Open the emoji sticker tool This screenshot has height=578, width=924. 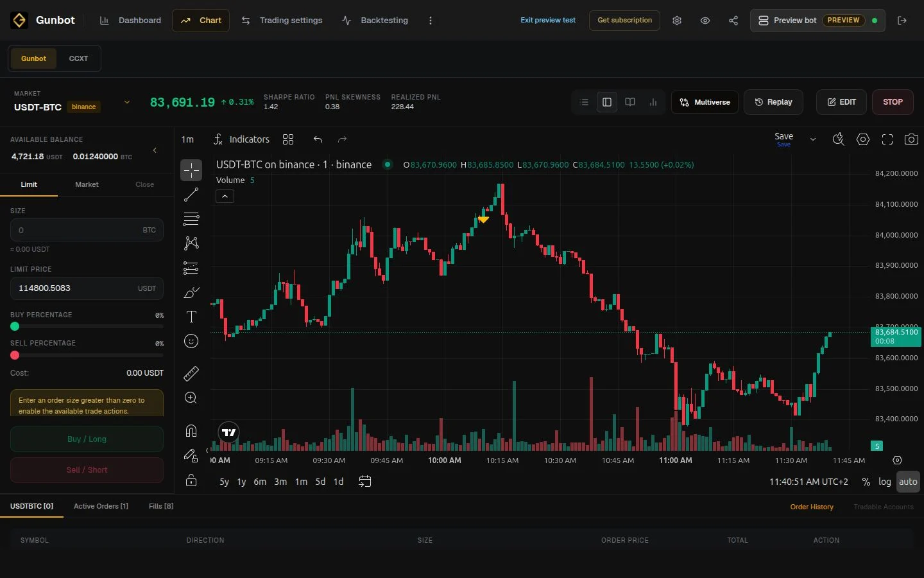pyautogui.click(x=191, y=341)
